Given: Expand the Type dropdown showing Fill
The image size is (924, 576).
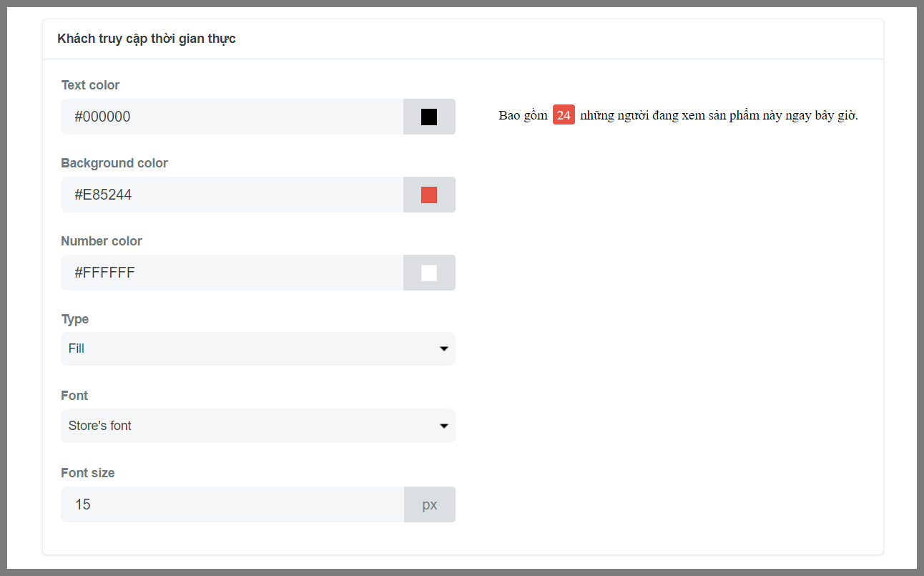Looking at the screenshot, I should click(x=257, y=348).
